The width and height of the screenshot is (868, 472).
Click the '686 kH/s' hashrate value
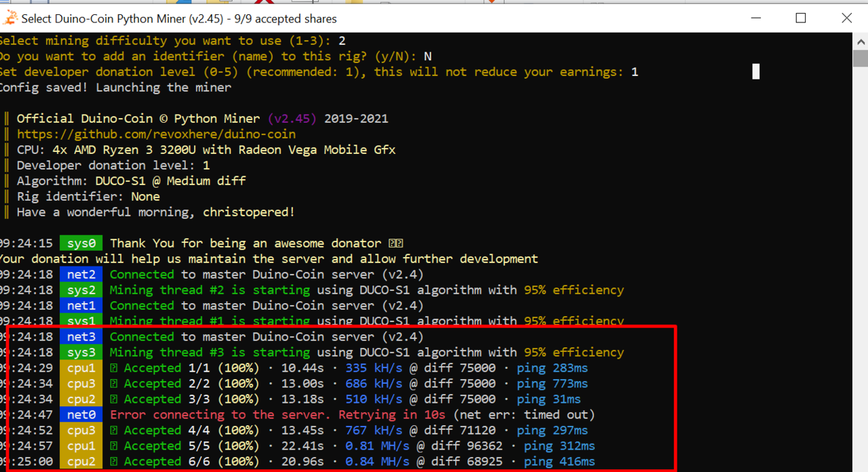375,384
